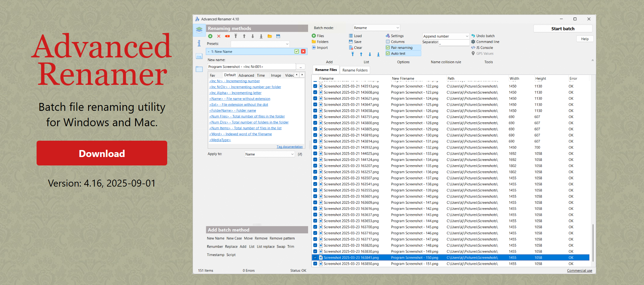Click Undo batch tool
This screenshot has width=644, height=285.
pyautogui.click(x=483, y=36)
